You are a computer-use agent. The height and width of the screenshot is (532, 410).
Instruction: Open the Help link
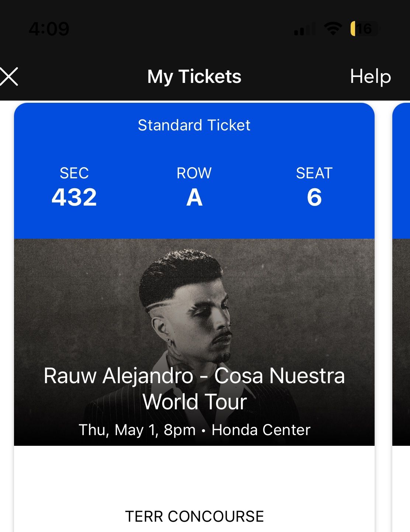pyautogui.click(x=370, y=77)
